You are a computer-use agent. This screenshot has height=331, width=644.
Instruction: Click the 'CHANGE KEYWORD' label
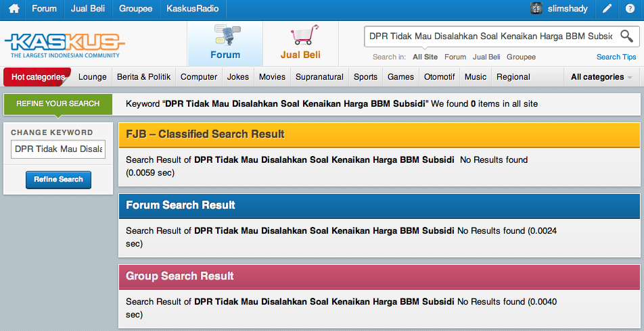[x=51, y=132]
